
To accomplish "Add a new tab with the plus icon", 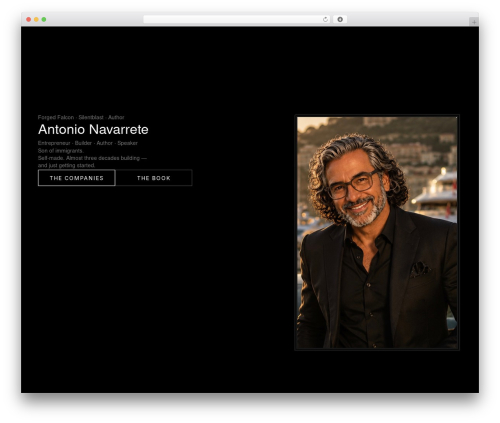I will tap(474, 22).
